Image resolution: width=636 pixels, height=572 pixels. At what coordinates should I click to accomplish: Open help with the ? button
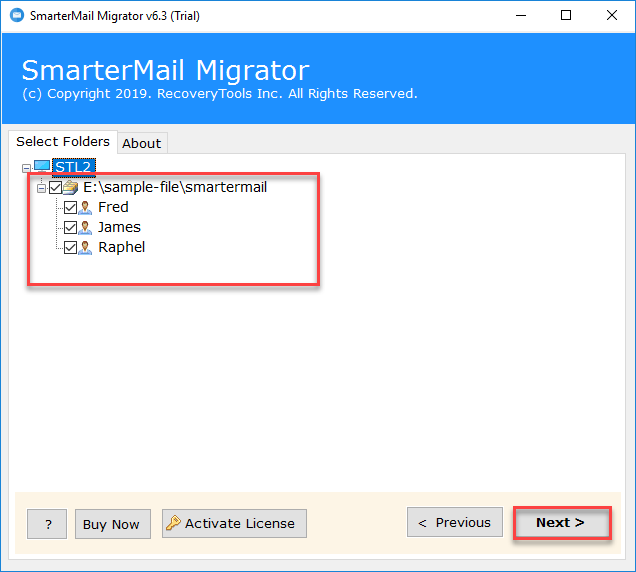pos(47,524)
